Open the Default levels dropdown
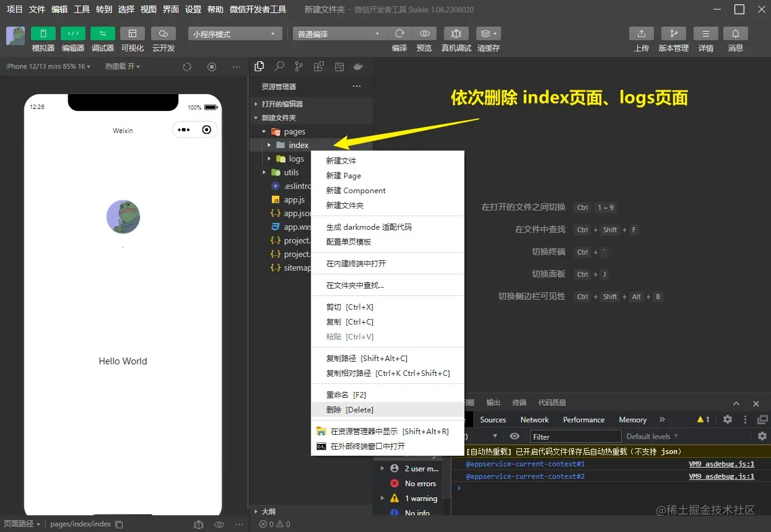 pos(652,437)
